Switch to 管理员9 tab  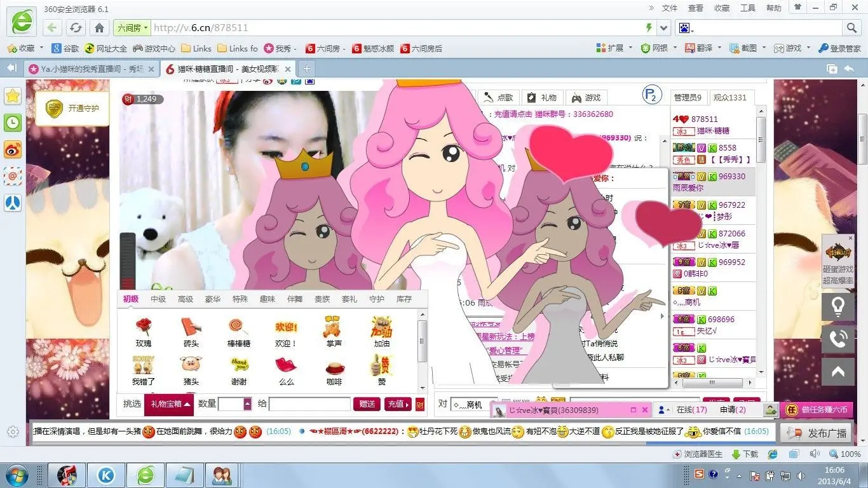point(688,97)
